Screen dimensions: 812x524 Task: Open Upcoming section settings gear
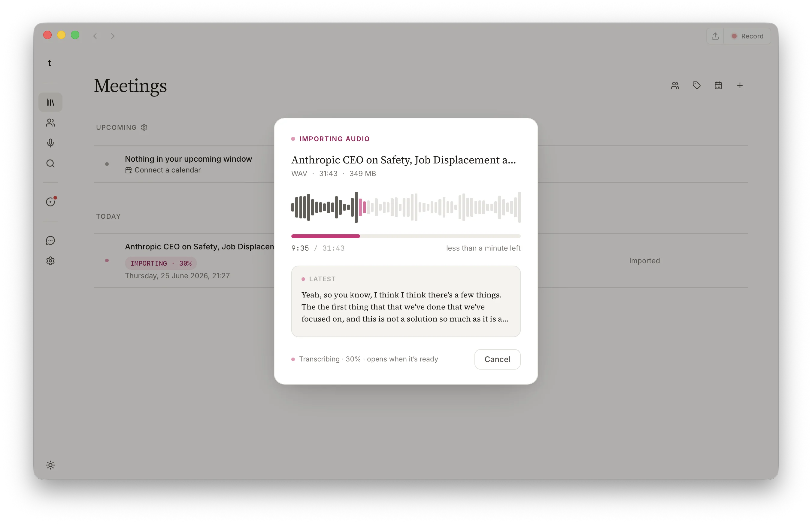[144, 127]
